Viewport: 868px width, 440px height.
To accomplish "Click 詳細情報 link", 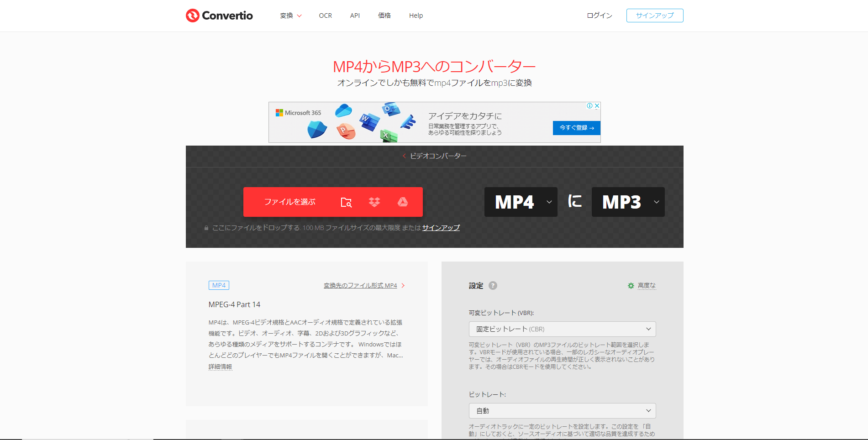I will 220,367.
